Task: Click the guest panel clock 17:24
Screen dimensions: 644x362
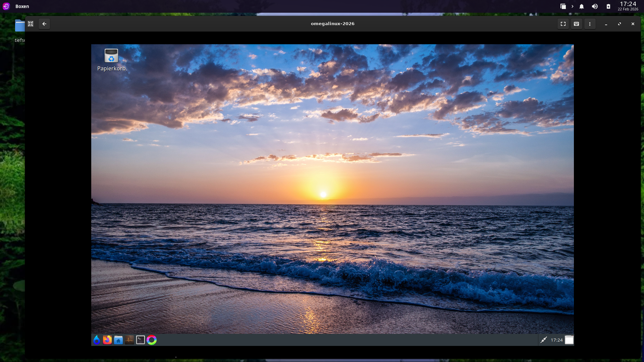Action: point(556,340)
